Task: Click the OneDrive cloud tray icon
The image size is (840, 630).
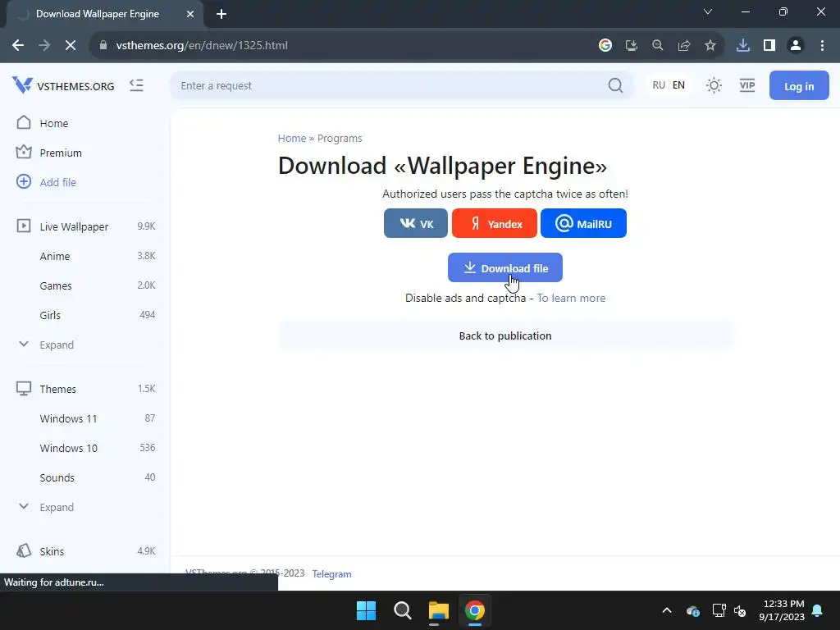Action: click(693, 610)
